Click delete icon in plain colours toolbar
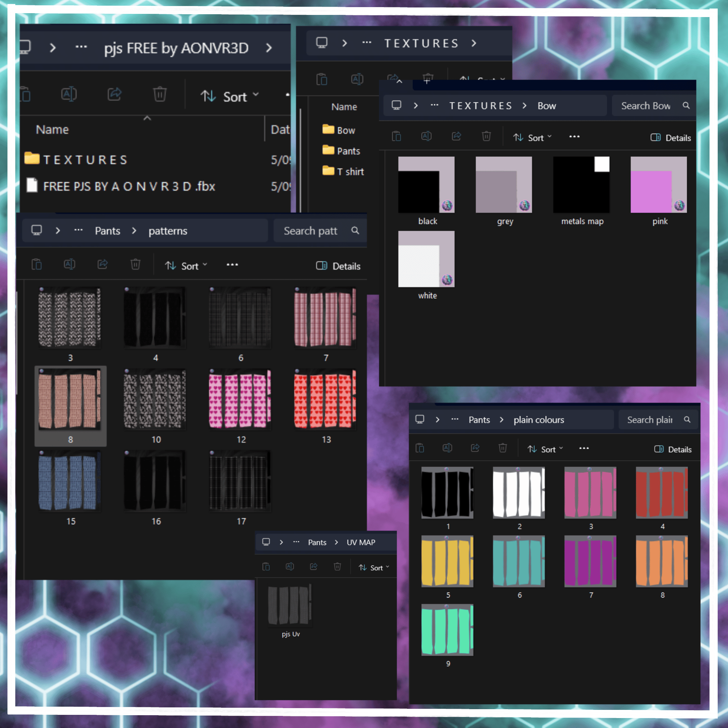Viewport: 728px width, 728px height. (x=503, y=448)
